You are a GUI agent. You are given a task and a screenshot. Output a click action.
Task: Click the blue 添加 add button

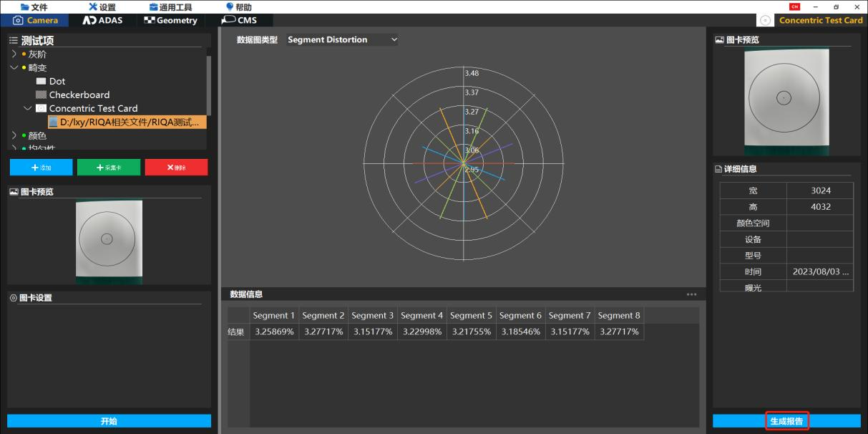41,167
